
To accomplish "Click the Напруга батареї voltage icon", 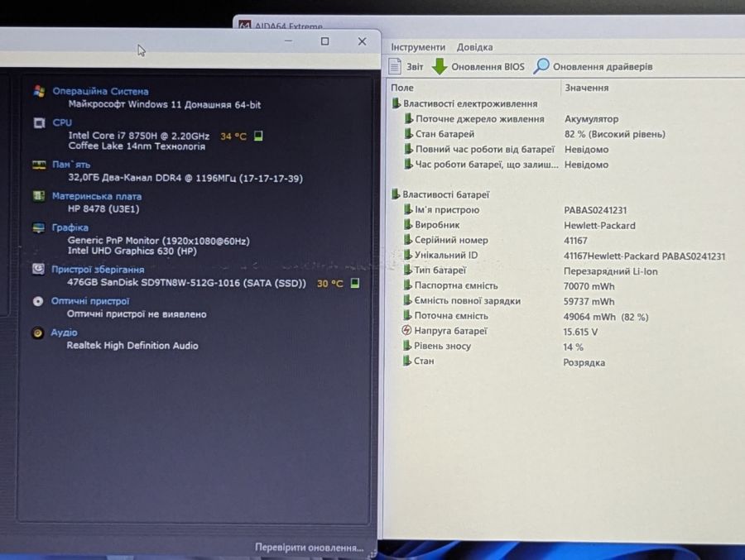I will click(406, 330).
